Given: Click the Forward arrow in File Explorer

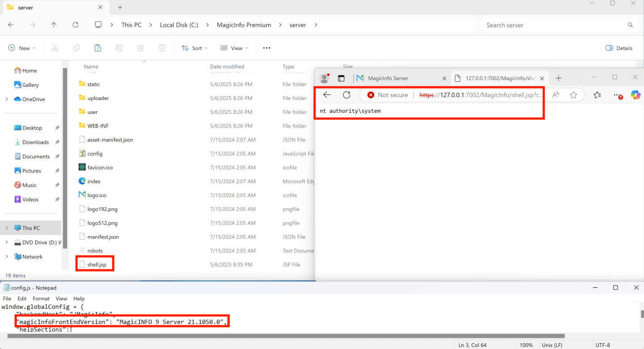Looking at the screenshot, I should [x=32, y=25].
